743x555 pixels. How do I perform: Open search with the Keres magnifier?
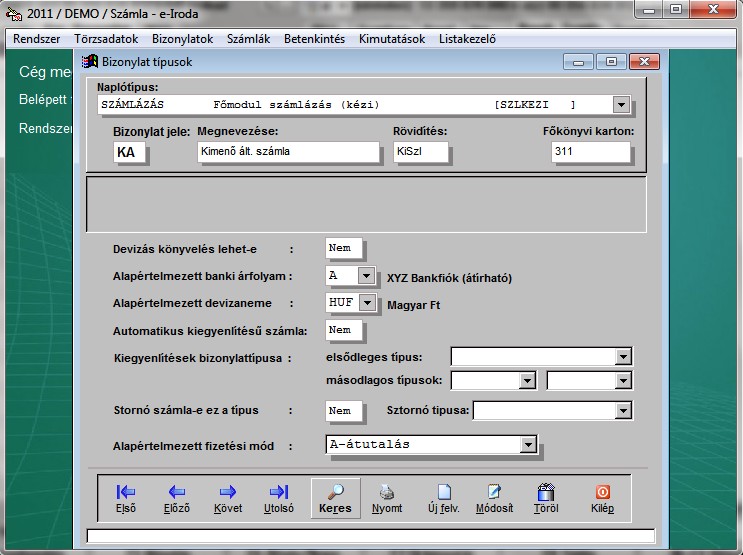[x=335, y=498]
